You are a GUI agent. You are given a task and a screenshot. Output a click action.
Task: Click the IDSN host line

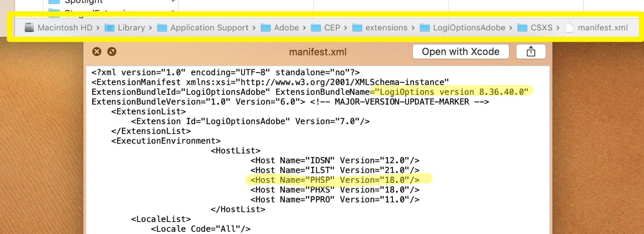[335, 160]
